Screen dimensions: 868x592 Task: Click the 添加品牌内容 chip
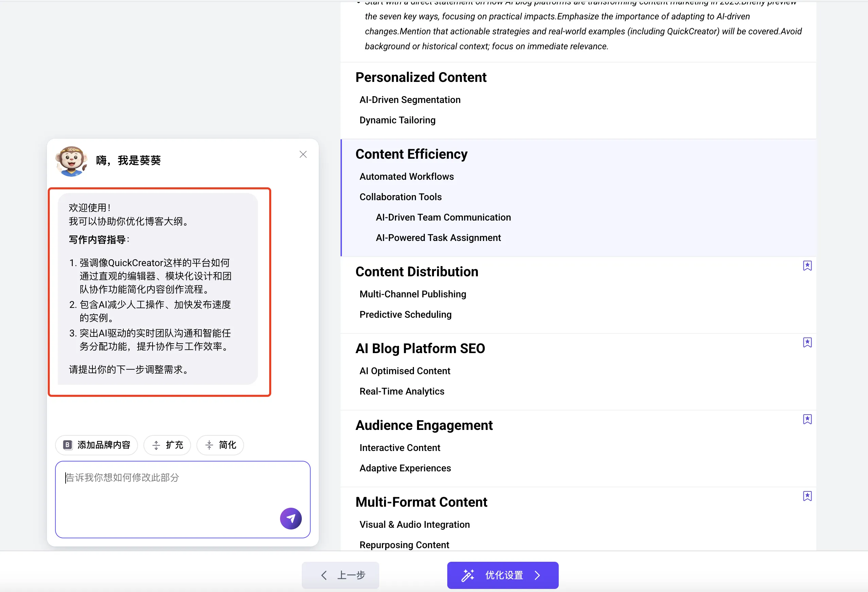[97, 445]
